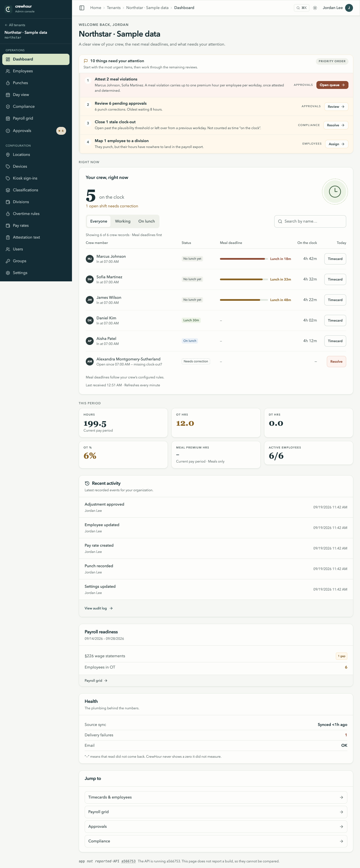This screenshot has width=360, height=868.
Task: Click the Pay rates icon
Action: [x=8, y=225]
